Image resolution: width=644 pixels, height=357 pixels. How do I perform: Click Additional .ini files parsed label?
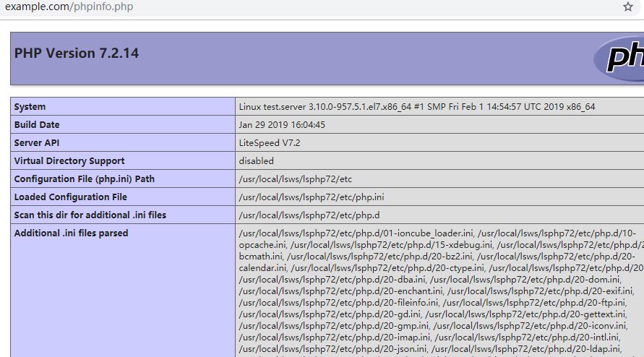(x=72, y=233)
